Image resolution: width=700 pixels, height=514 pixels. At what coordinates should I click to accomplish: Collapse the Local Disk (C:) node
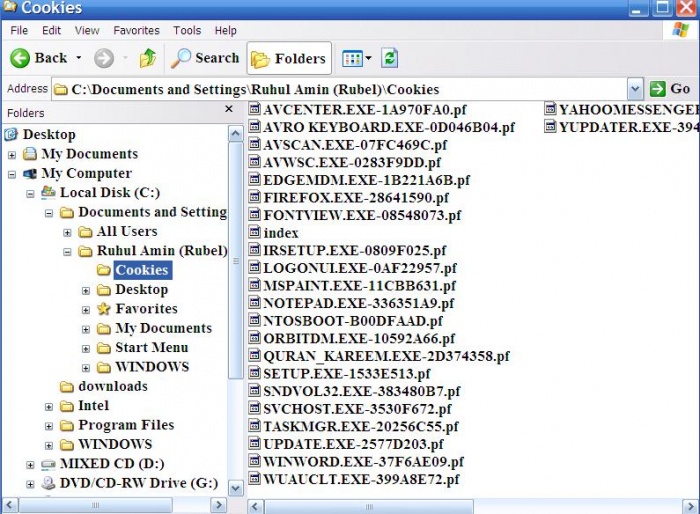30,194
